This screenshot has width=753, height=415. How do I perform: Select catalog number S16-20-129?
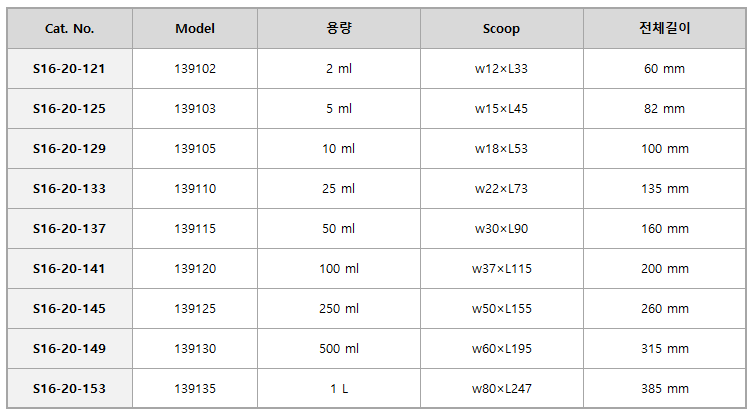click(69, 149)
